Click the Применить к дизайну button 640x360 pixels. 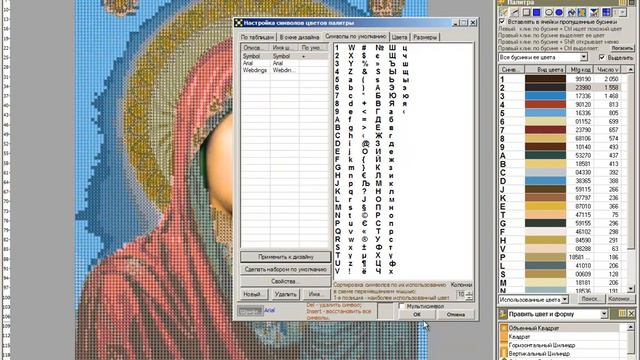click(285, 257)
